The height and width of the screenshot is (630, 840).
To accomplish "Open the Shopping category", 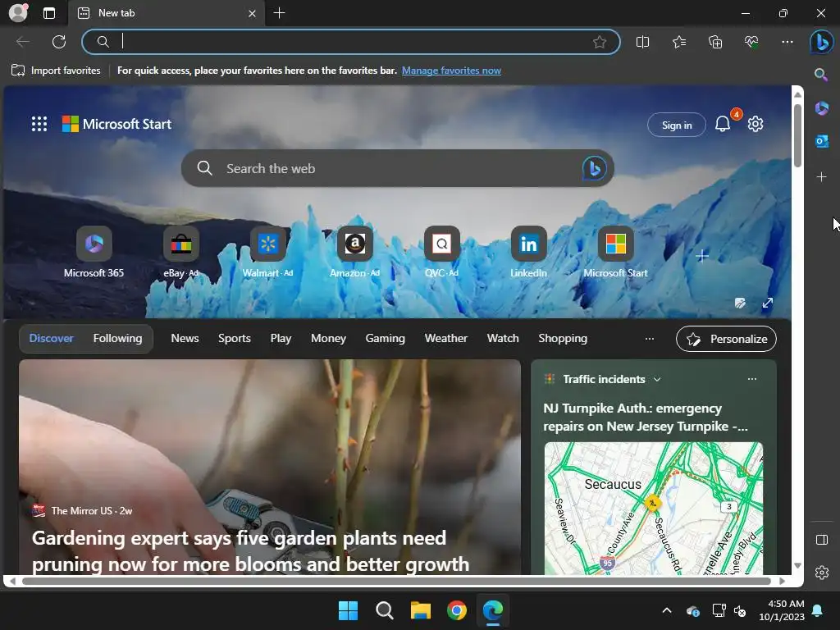I will tap(563, 339).
